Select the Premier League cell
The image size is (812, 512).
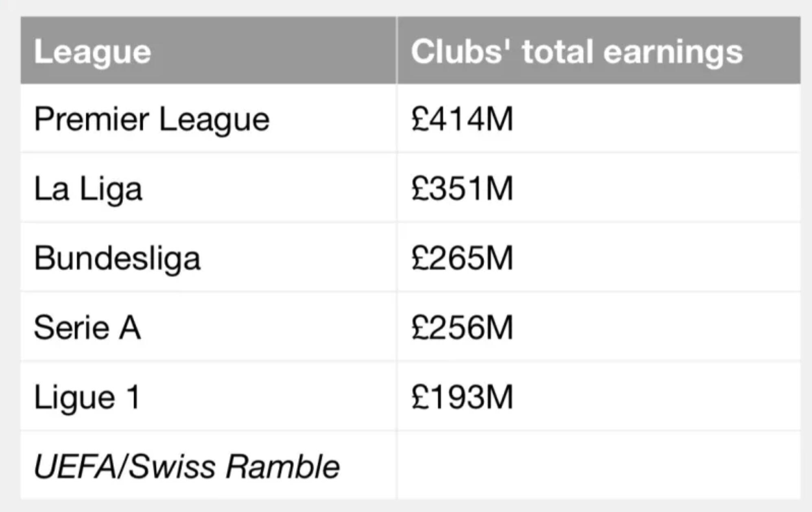(152, 119)
